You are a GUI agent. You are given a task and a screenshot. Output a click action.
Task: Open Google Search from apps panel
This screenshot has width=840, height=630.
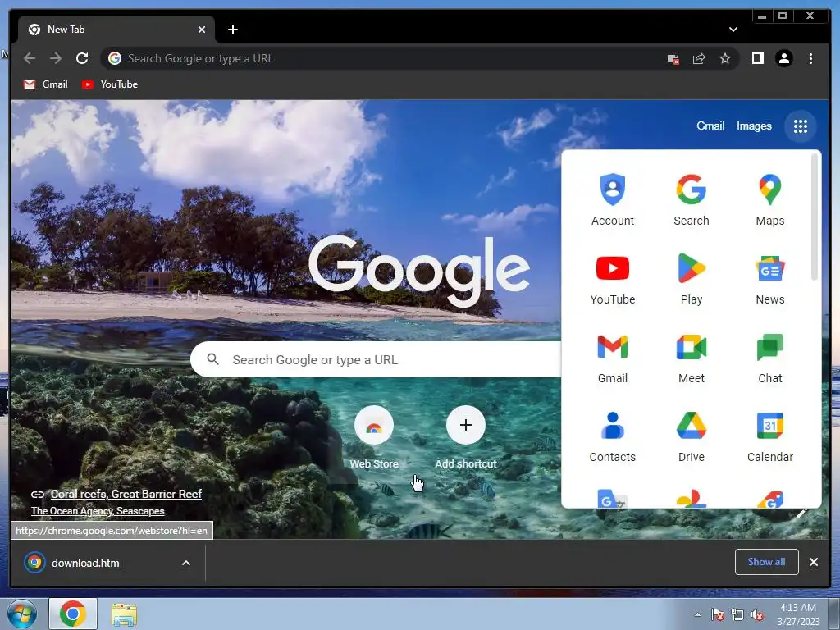[x=691, y=199]
